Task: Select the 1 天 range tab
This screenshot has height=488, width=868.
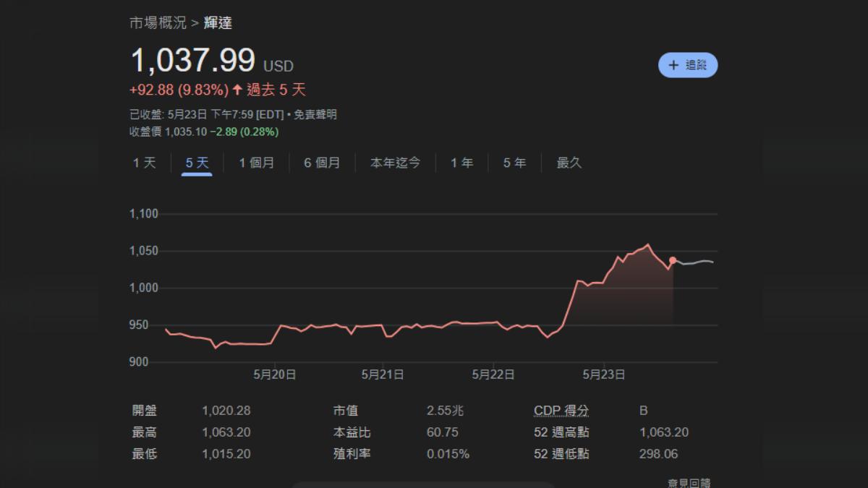Action: tap(144, 163)
